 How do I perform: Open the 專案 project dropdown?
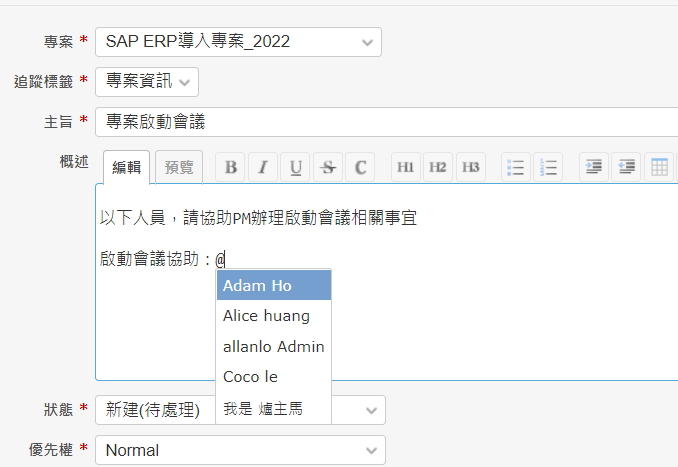pyautogui.click(x=238, y=42)
